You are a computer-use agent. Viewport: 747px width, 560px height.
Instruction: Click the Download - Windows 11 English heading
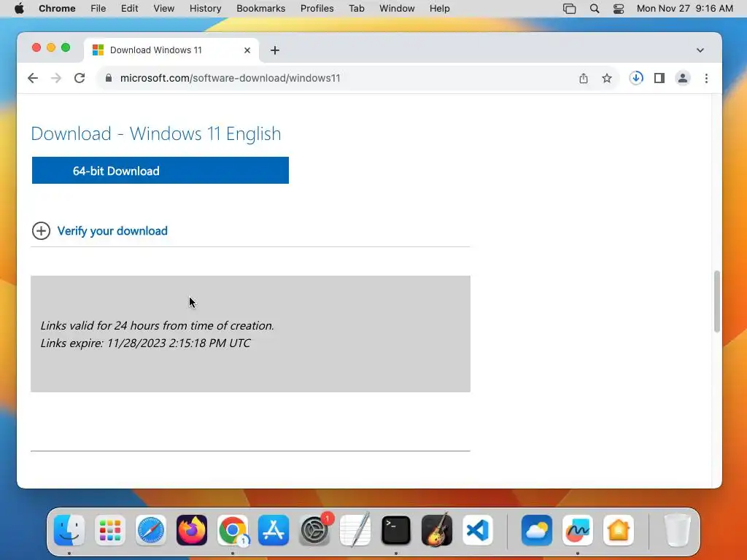156,134
